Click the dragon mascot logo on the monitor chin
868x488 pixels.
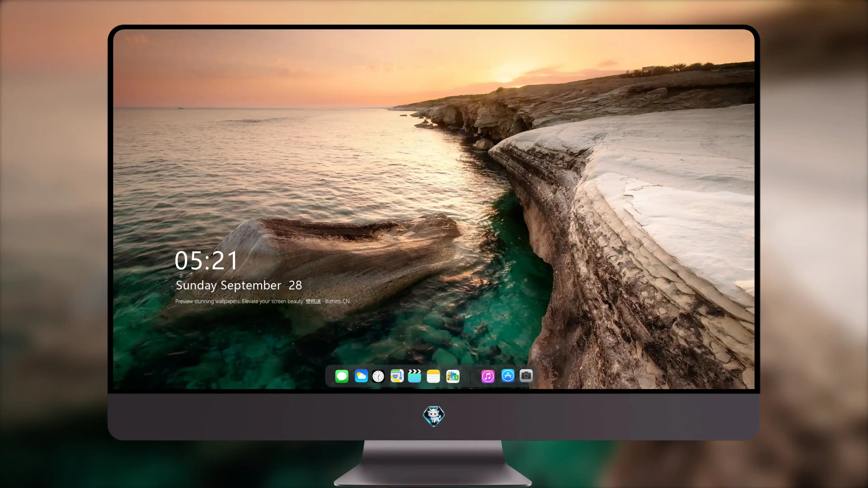(x=434, y=416)
